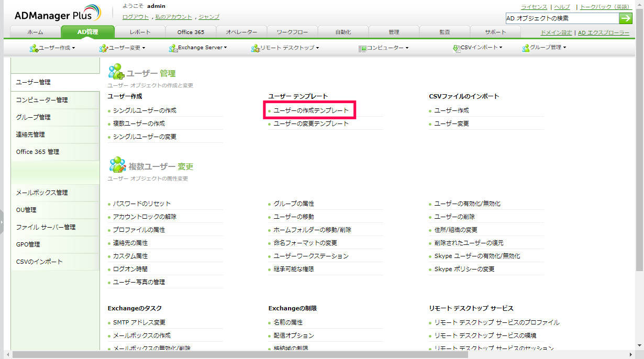644x359 pixels.
Task: Open グループ管理 in the sidebar
Action: click(55, 117)
